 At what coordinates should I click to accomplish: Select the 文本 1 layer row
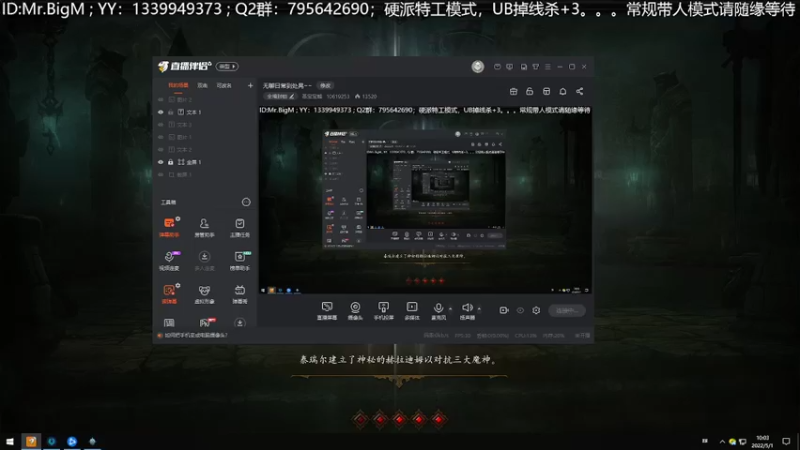pyautogui.click(x=205, y=112)
